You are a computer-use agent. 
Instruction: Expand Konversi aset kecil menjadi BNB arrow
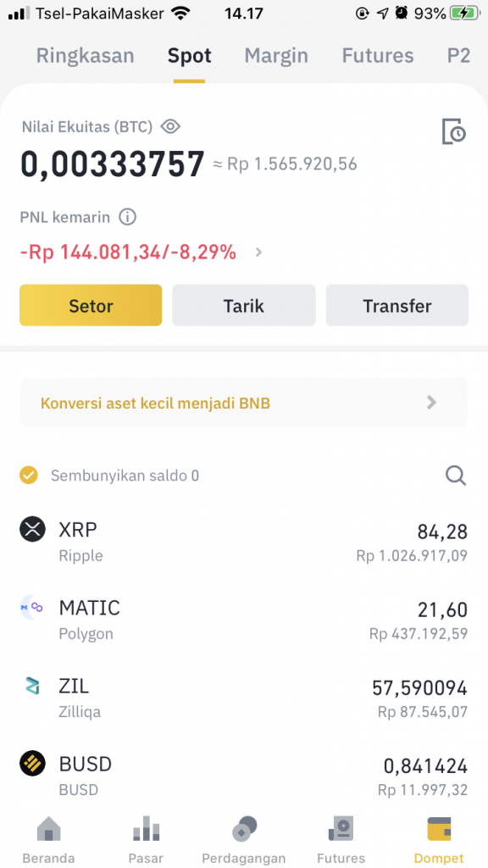[431, 403]
